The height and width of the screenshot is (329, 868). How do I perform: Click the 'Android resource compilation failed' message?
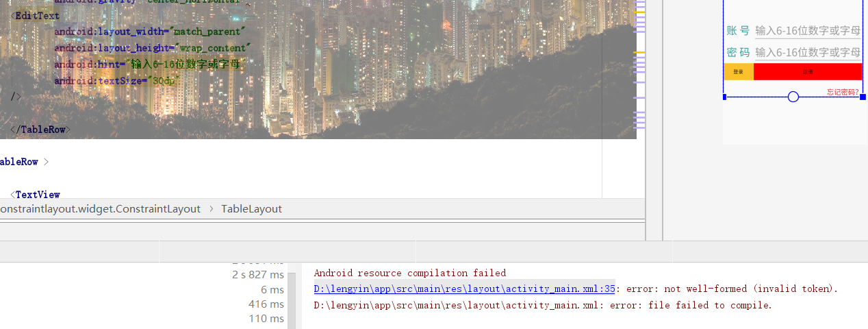point(410,273)
